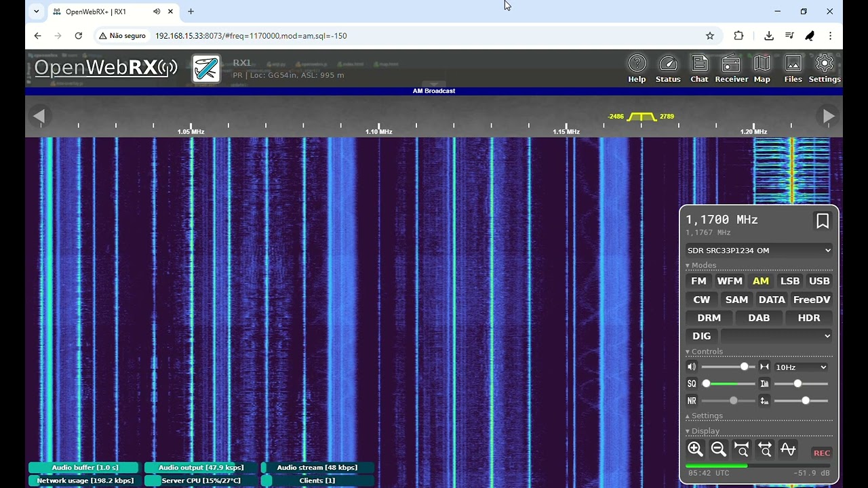Viewport: 868px width, 488px height.
Task: Open the Status gauge icon
Action: point(668,69)
